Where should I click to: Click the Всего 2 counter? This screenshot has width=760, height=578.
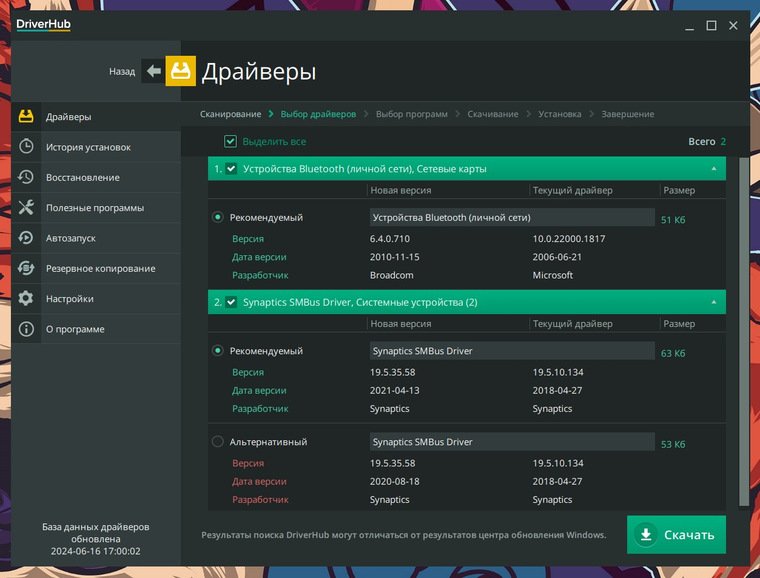[707, 141]
